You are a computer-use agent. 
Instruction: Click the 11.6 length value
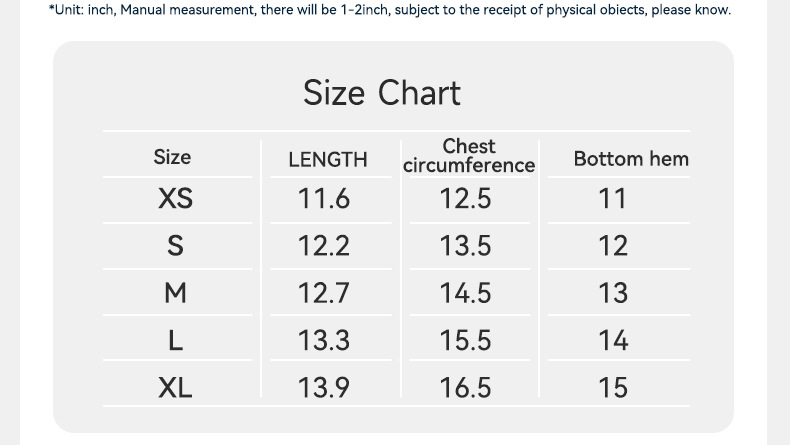tap(324, 199)
